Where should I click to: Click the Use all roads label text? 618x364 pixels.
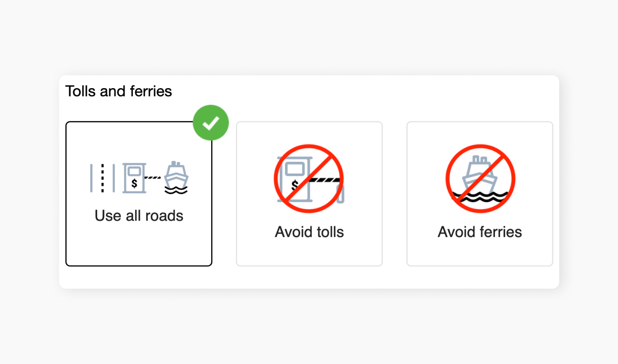[139, 215]
